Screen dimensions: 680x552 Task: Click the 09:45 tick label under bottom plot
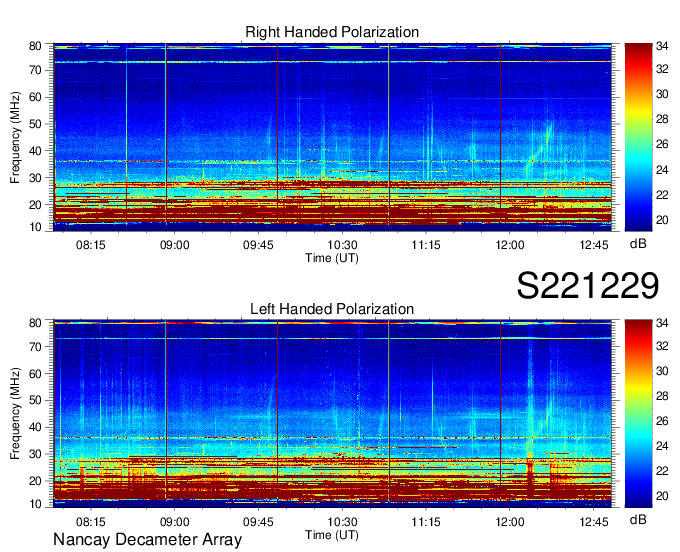pyautogui.click(x=258, y=522)
